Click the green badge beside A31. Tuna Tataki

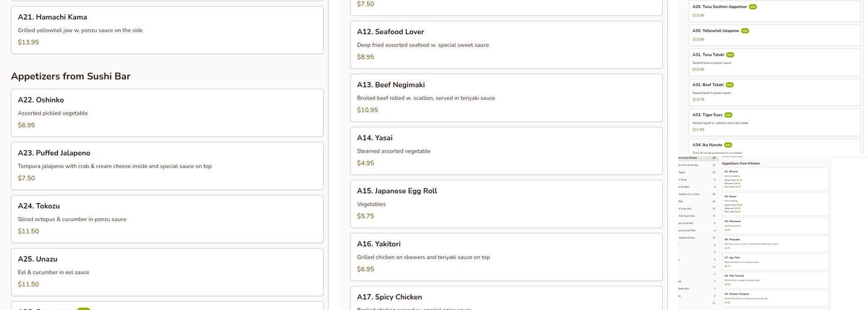[x=730, y=55]
